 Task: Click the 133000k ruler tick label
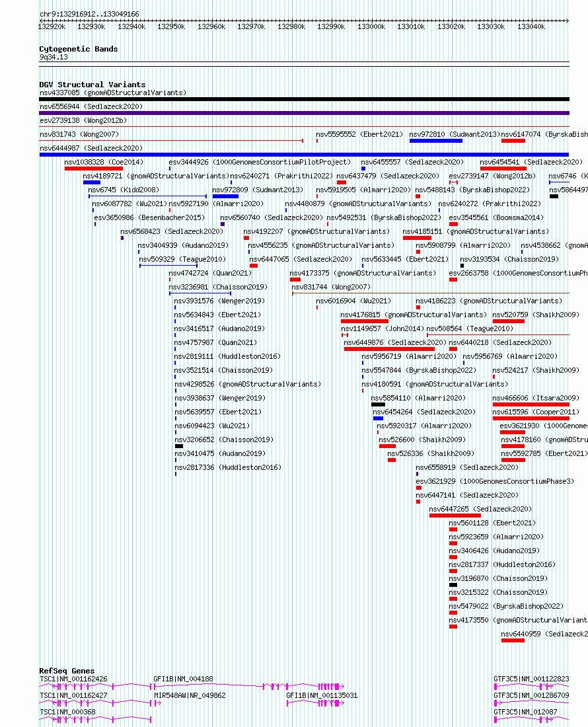click(371, 27)
